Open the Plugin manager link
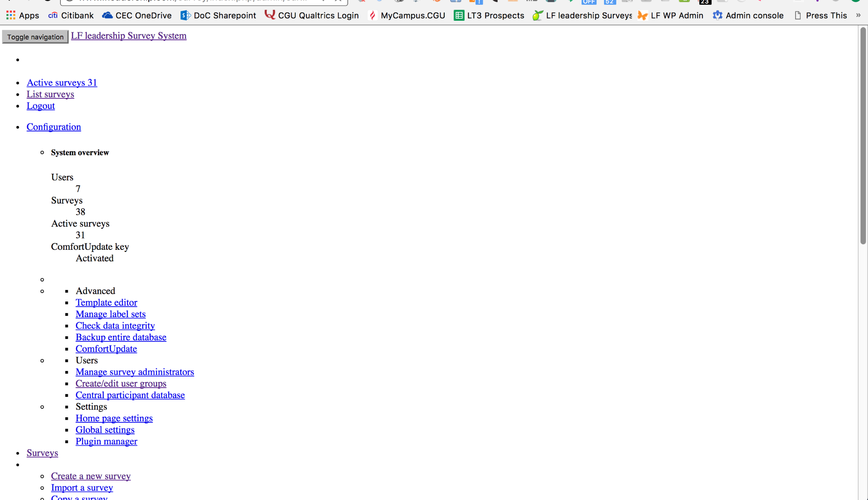Image resolution: width=868 pixels, height=500 pixels. point(106,441)
